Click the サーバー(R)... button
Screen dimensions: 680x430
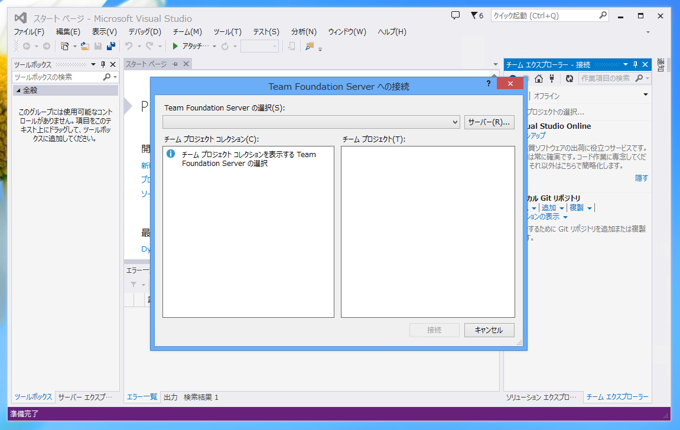tap(489, 122)
